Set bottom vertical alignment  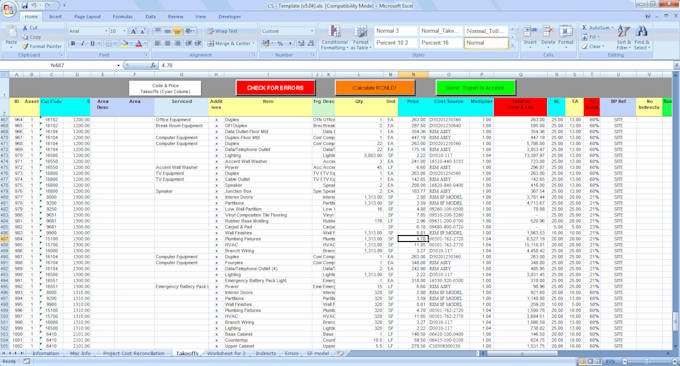click(177, 31)
